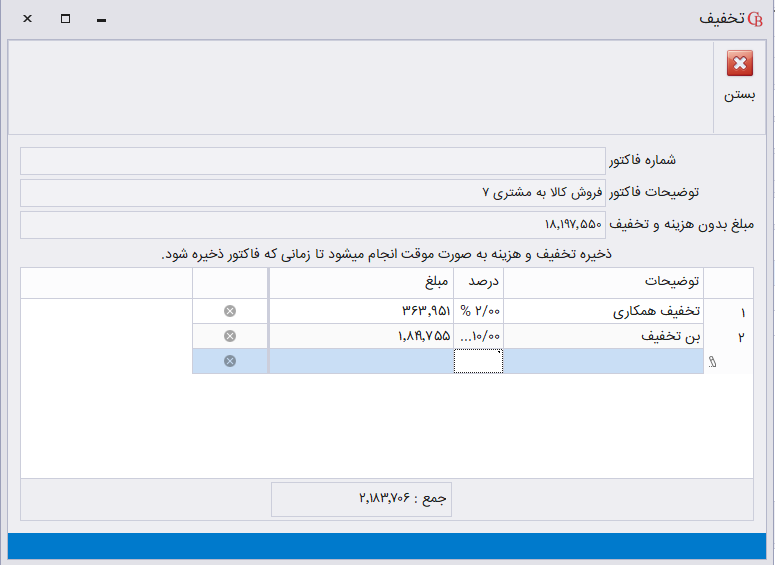The width and height of the screenshot is (775, 565).
Task: Click the مبلغ column header
Action: click(x=361, y=282)
